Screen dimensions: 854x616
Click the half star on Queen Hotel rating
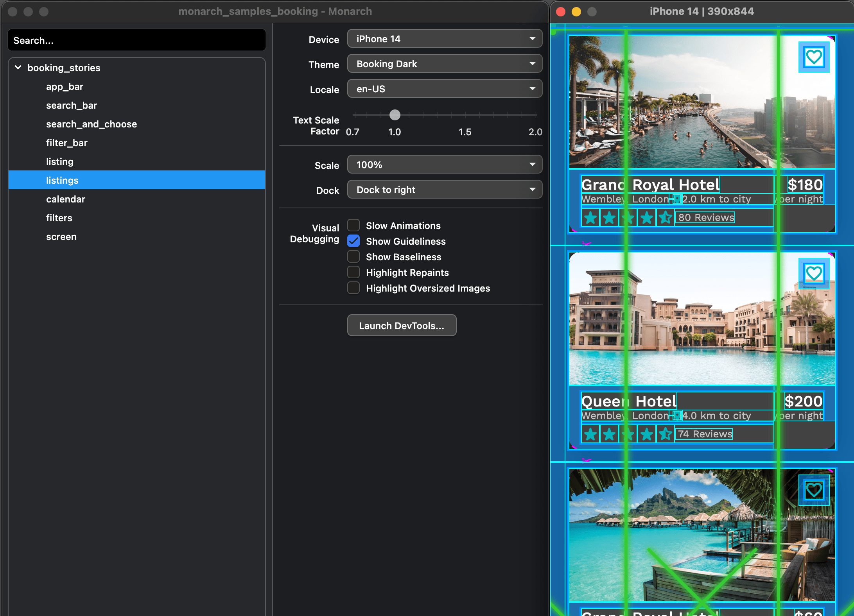click(x=665, y=434)
